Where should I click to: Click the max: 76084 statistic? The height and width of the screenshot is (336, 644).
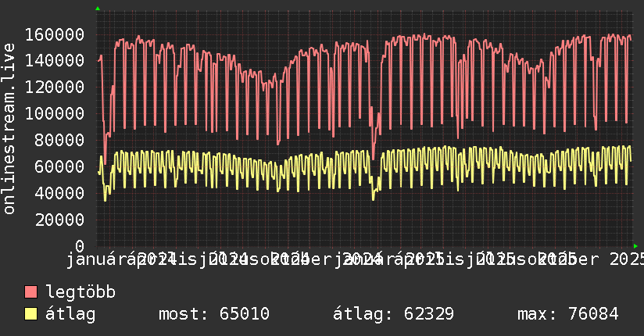coord(568,314)
